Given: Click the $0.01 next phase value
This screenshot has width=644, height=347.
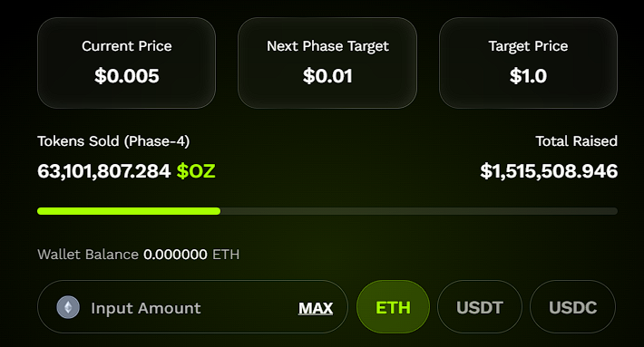Looking at the screenshot, I should pos(327,76).
